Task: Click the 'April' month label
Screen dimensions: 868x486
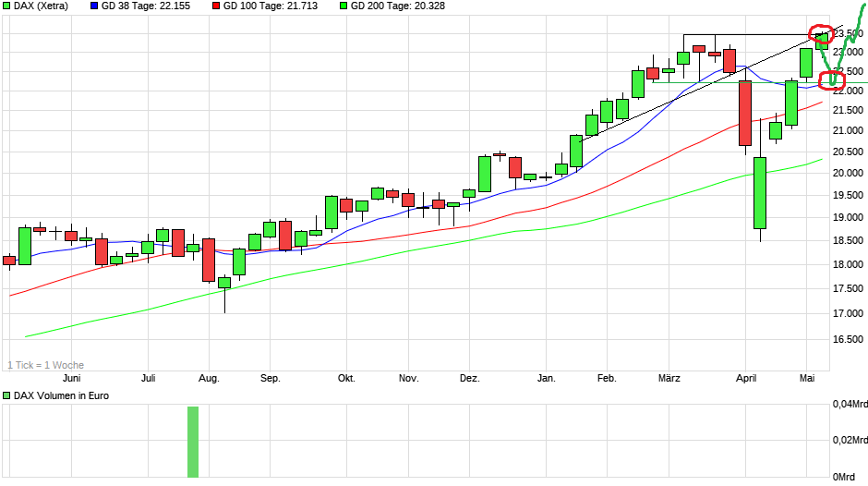Action: pos(746,379)
